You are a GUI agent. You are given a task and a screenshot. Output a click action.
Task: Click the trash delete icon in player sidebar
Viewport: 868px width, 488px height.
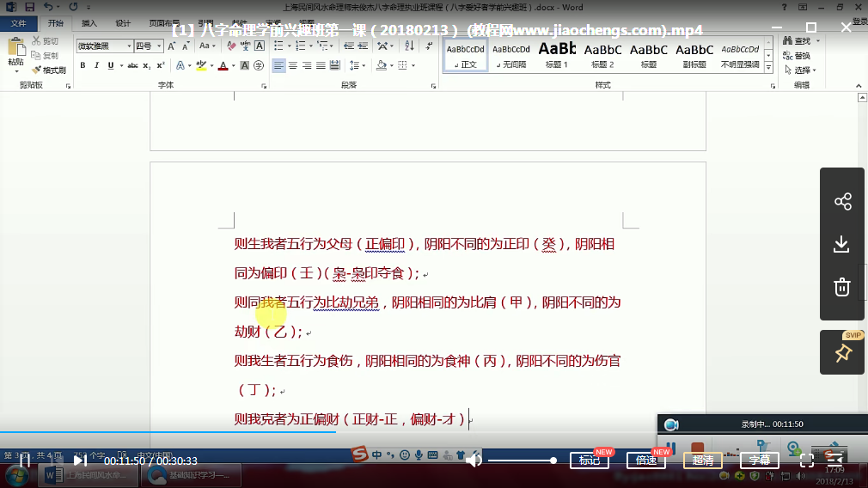pos(842,287)
